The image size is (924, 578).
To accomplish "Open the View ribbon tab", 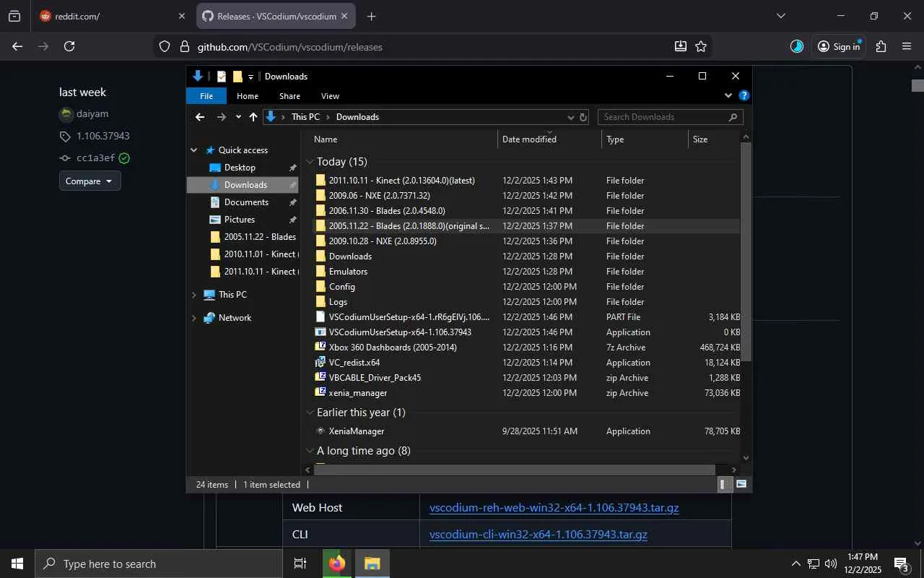I will click(x=330, y=96).
